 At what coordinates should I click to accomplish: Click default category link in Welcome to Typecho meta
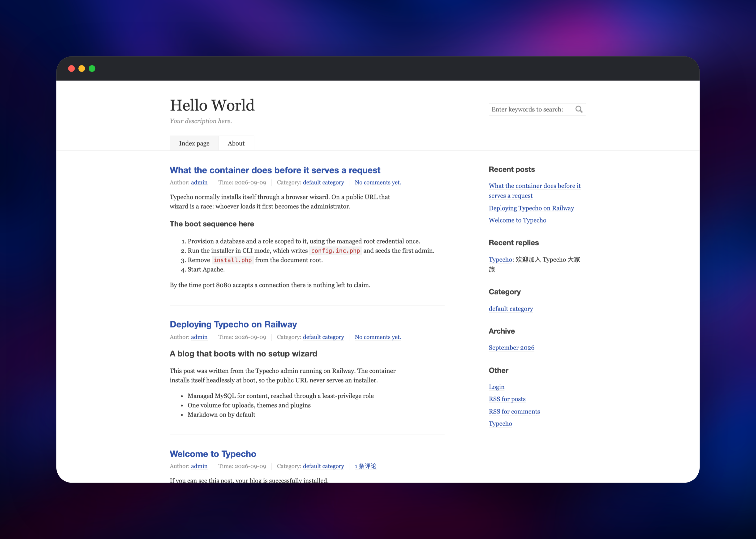click(x=323, y=466)
